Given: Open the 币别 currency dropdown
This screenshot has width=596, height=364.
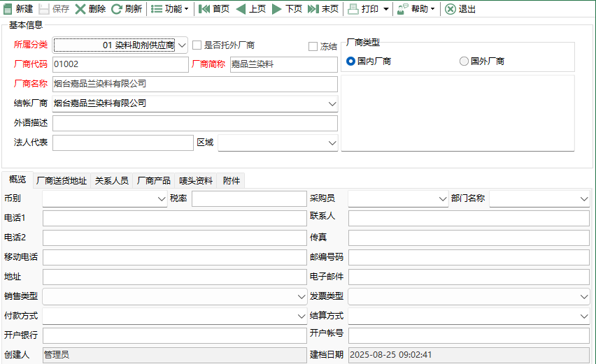Looking at the screenshot, I should point(162,198).
